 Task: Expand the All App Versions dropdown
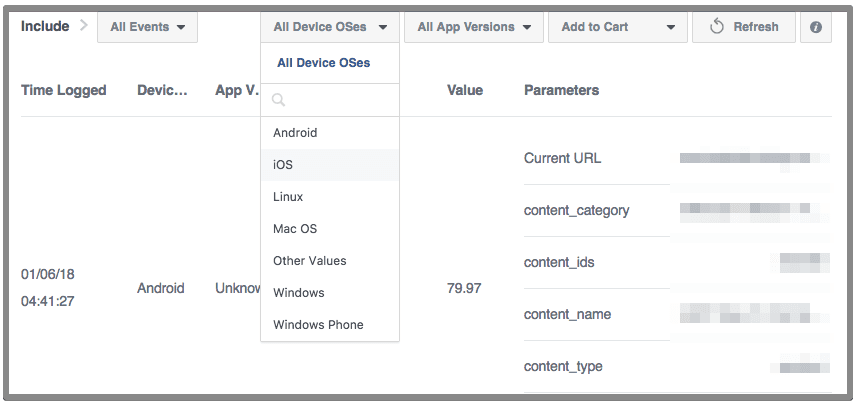(x=473, y=28)
